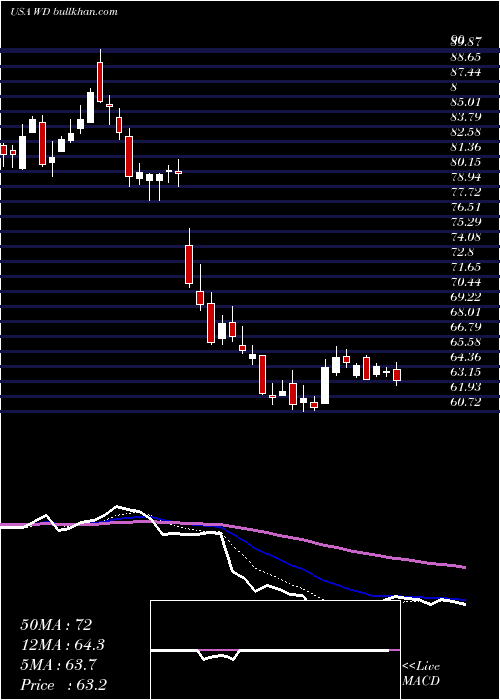Image resolution: width=500 pixels, height=700 pixels.
Task: Select the 65.58 price axis label
Action: pyautogui.click(x=465, y=342)
